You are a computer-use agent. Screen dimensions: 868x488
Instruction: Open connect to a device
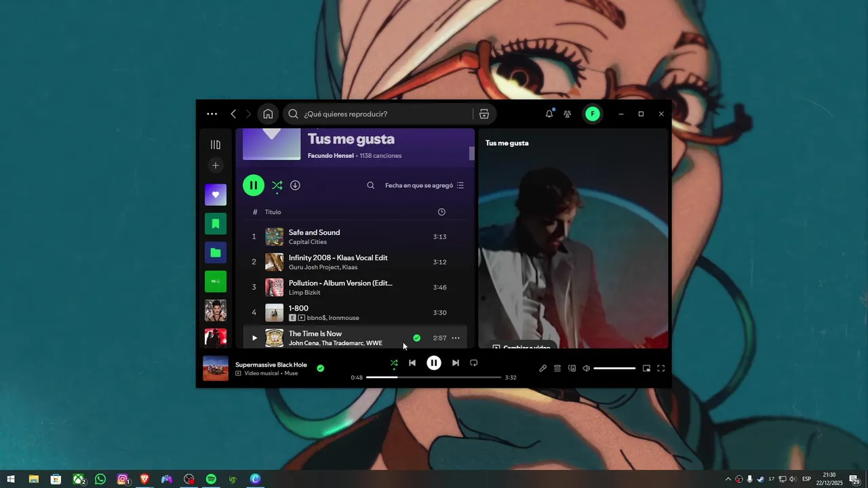point(572,368)
